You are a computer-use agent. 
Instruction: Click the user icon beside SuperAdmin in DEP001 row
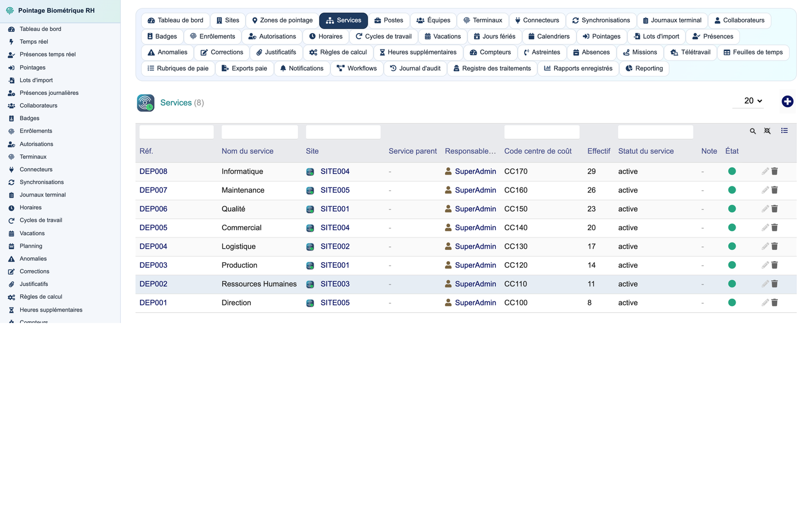pos(448,303)
